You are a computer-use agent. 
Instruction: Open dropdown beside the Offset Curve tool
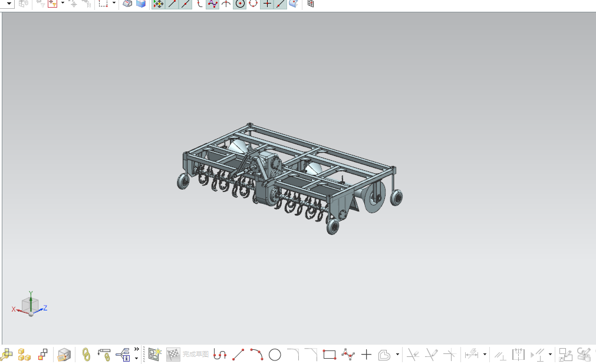pos(397,355)
